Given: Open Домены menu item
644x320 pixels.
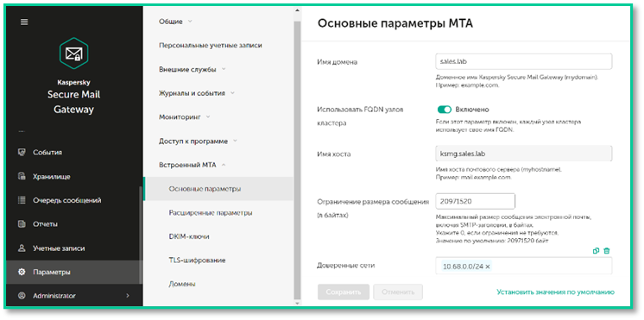Looking at the screenshot, I should coord(182,284).
